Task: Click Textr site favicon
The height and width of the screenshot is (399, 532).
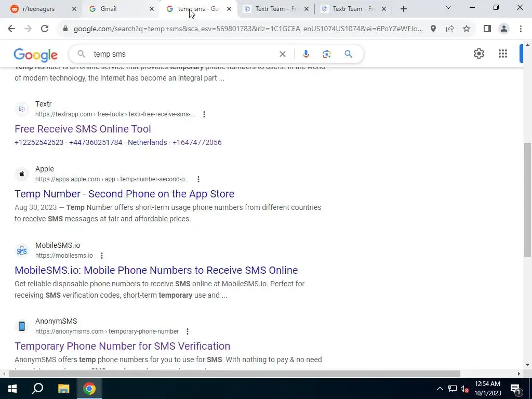Action: pyautogui.click(x=22, y=109)
